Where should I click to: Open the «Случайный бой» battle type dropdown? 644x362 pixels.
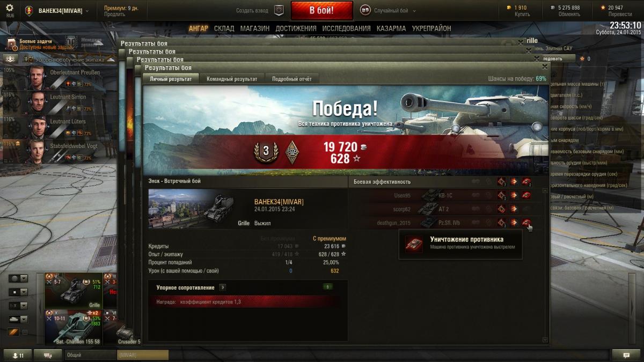389,10
